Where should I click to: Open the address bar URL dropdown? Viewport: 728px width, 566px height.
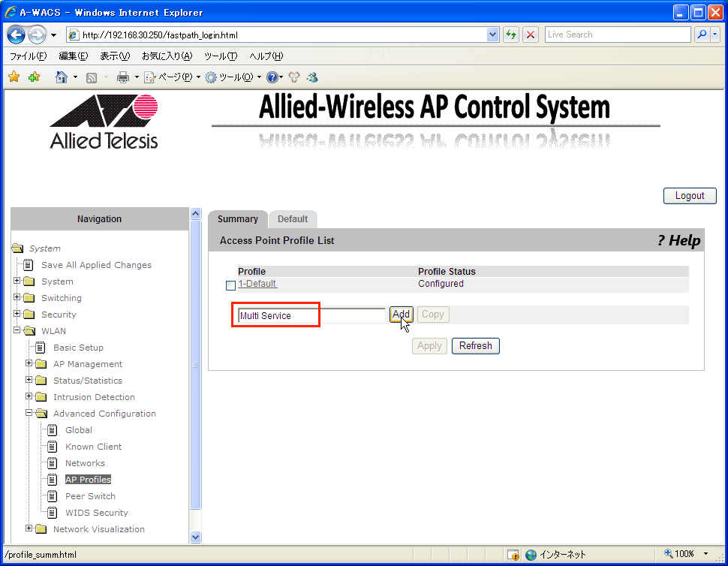pos(492,35)
